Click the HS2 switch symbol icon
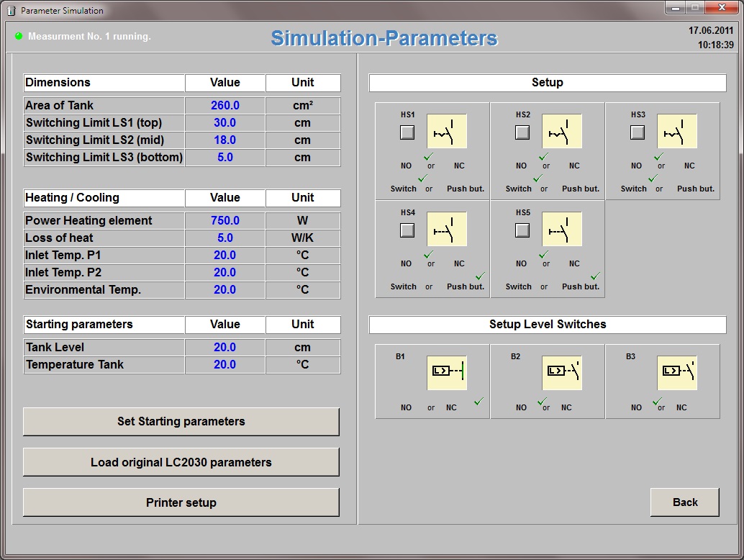Image resolution: width=744 pixels, height=560 pixels. pyautogui.click(x=562, y=131)
